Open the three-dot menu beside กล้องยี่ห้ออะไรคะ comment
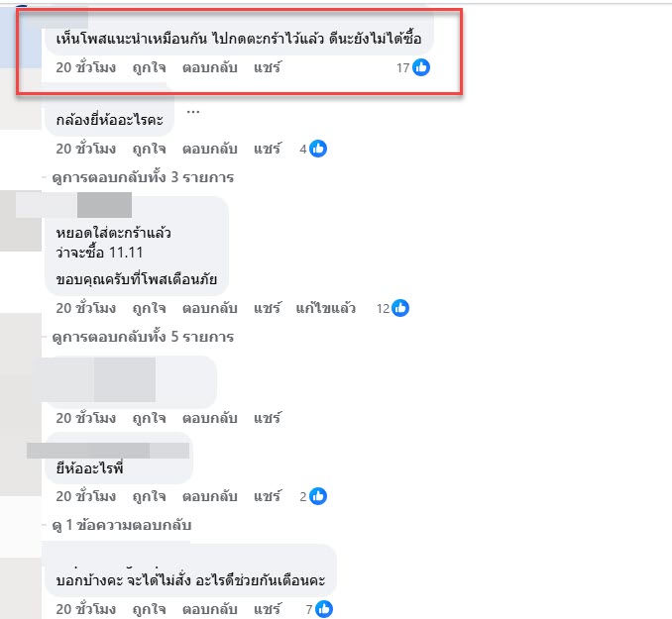The width and height of the screenshot is (672, 619). point(193,112)
